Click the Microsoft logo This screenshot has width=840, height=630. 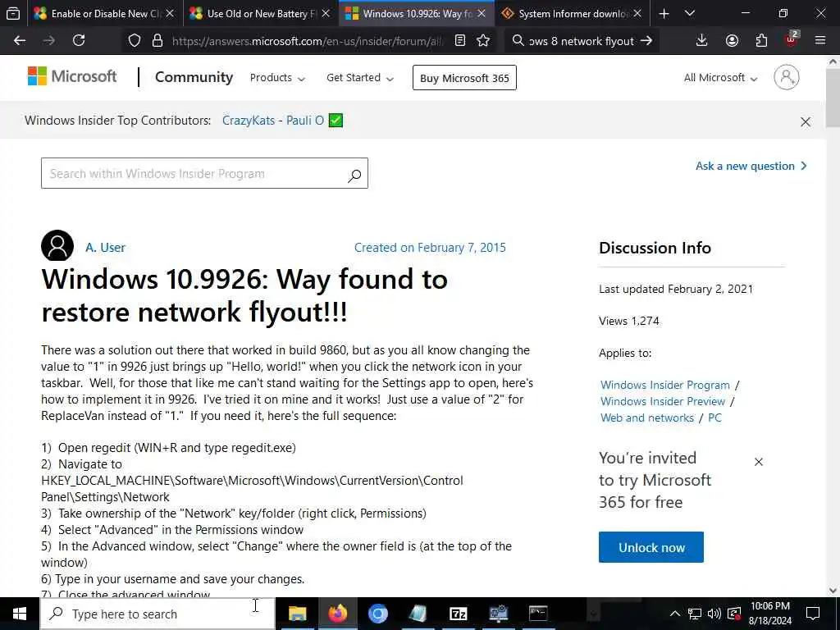[72, 76]
